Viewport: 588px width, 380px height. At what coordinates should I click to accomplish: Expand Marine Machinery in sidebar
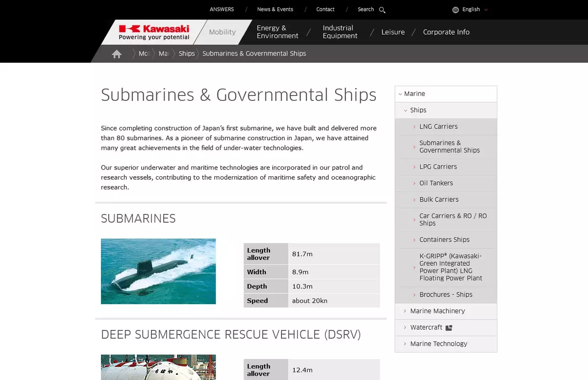pos(437,311)
